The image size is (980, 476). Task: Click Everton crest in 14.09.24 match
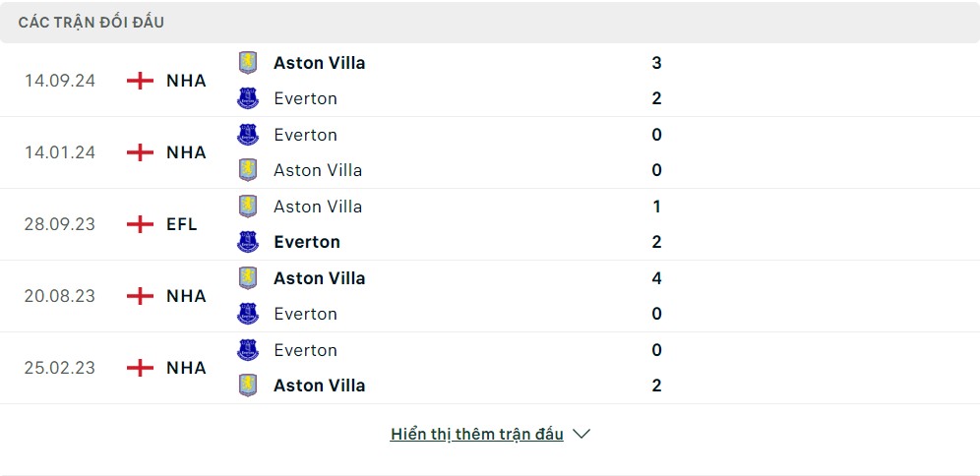pos(248,98)
